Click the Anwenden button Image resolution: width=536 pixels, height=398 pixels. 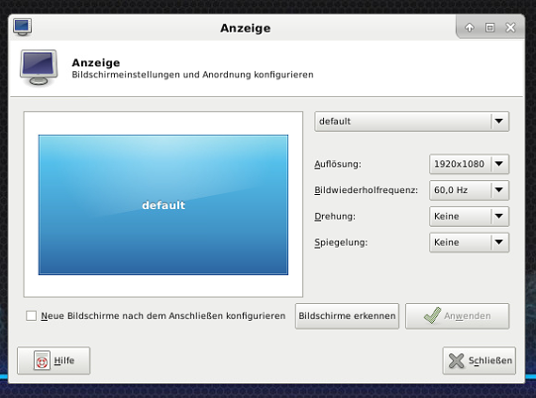(457, 316)
